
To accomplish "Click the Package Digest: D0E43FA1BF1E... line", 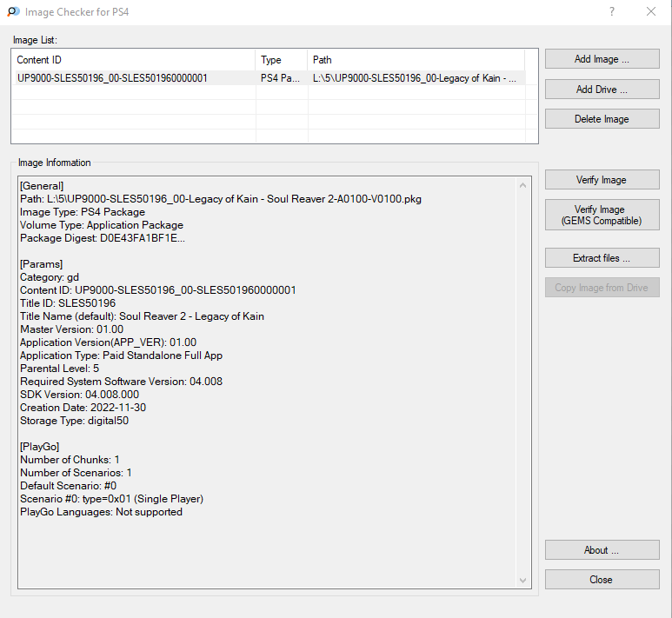I will [103, 238].
